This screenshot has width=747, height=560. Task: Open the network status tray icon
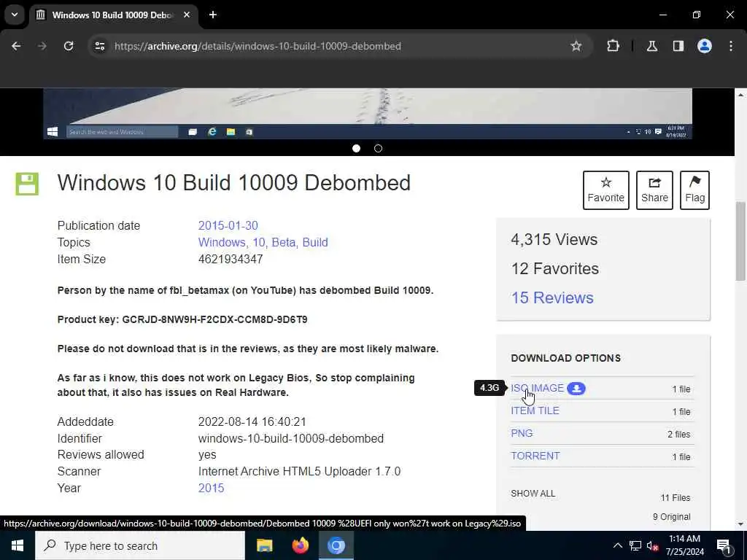coord(635,545)
